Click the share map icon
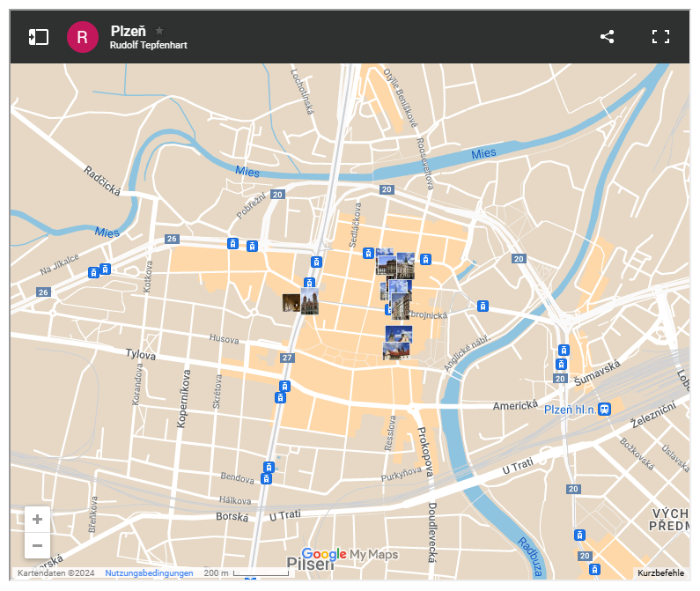 [x=607, y=37]
